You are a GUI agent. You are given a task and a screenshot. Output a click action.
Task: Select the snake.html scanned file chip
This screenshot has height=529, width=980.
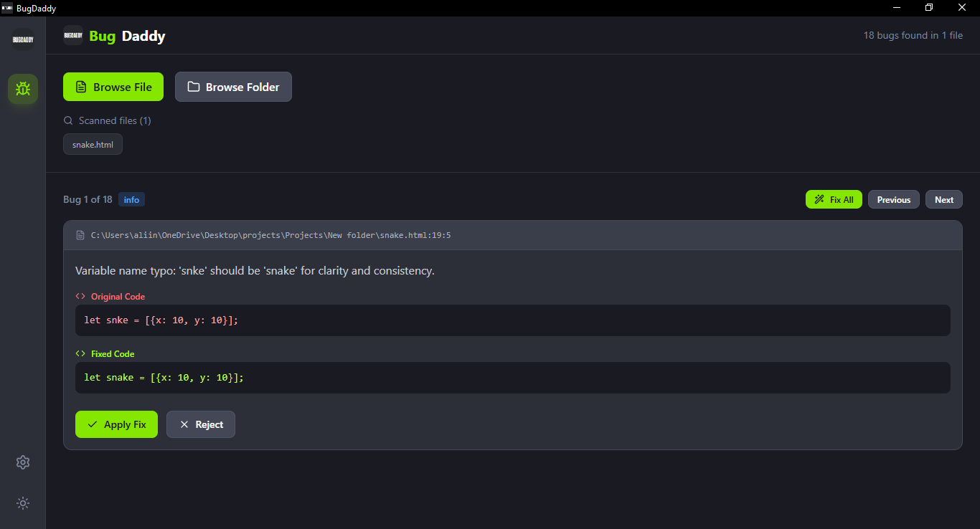(x=93, y=144)
